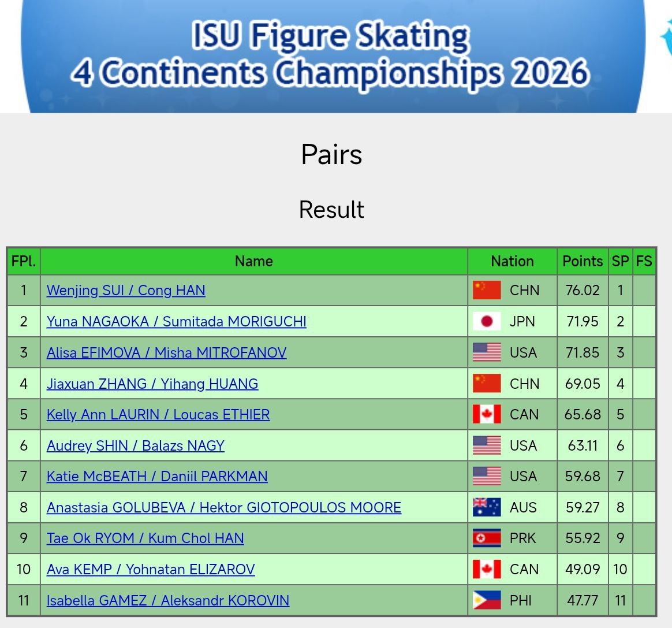Click China flag in first row
This screenshot has width=672, height=628.
(x=487, y=291)
